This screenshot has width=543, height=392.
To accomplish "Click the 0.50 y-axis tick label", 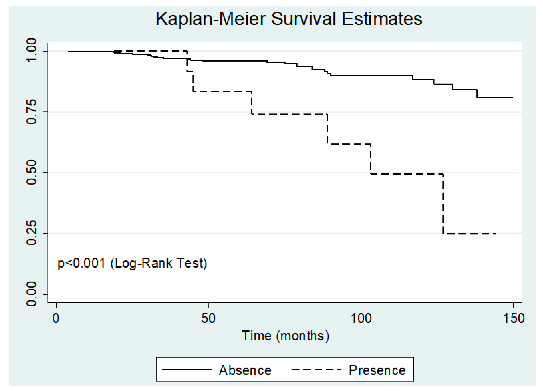I will [31, 172].
